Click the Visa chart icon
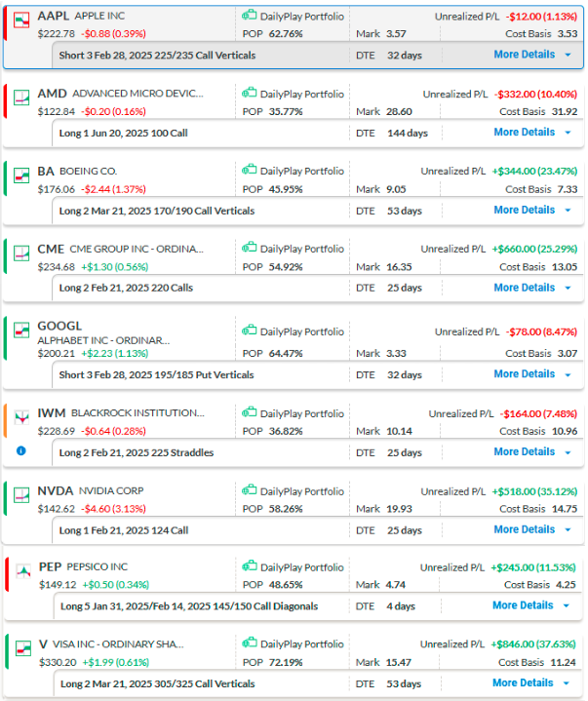The width and height of the screenshot is (588, 701). click(23, 648)
